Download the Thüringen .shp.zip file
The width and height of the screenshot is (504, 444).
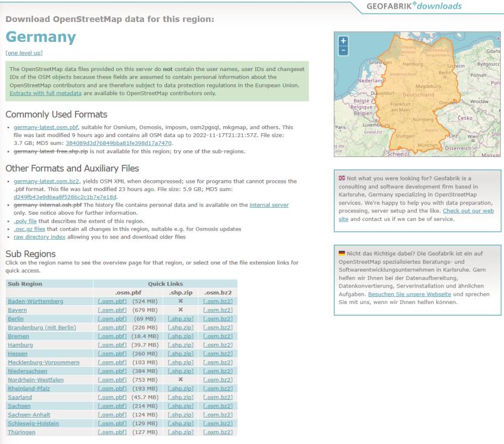pos(181,432)
